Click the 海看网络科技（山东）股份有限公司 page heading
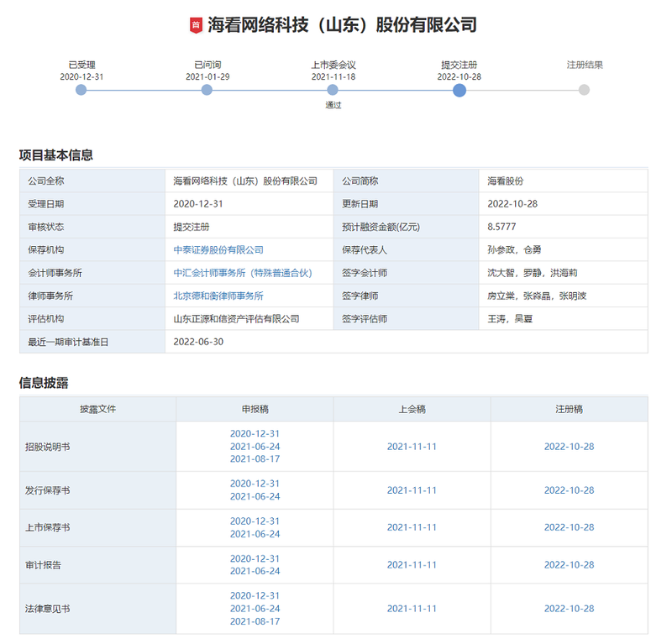The image size is (672, 644). point(342,25)
